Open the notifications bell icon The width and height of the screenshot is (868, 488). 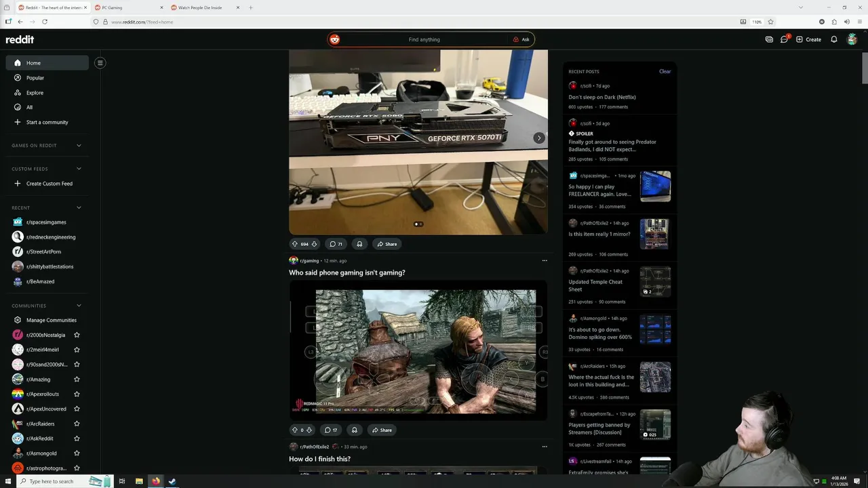[834, 39]
